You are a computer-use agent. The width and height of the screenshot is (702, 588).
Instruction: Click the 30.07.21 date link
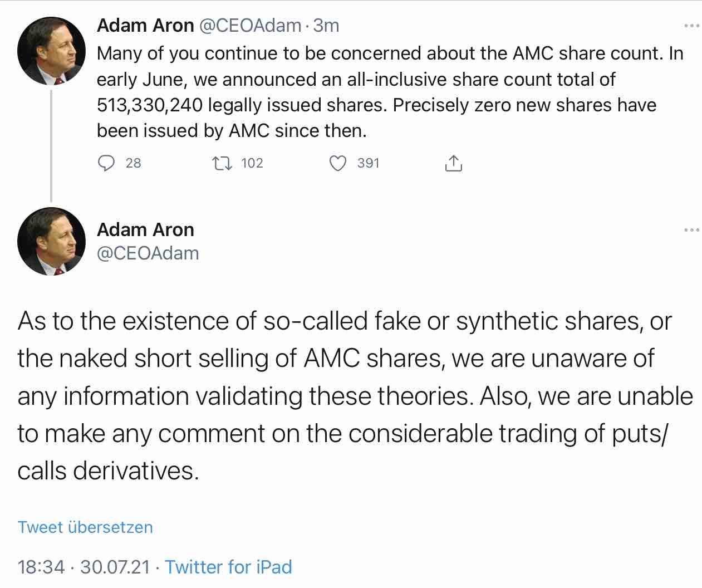[114, 567]
